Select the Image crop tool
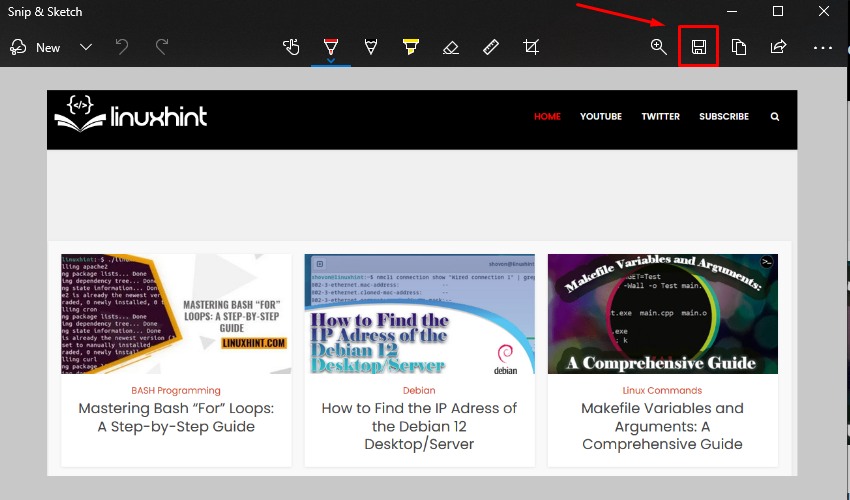Screen dimensions: 850x500 click(531, 47)
